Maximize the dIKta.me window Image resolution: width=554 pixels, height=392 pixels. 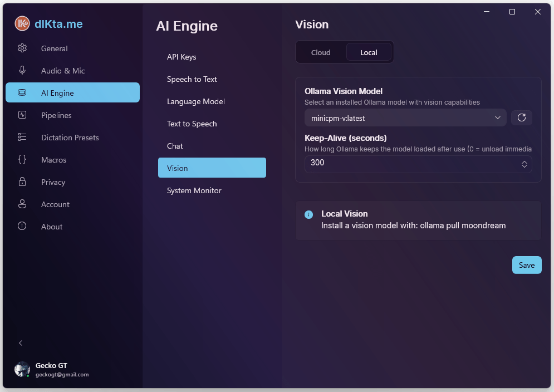[x=512, y=12]
